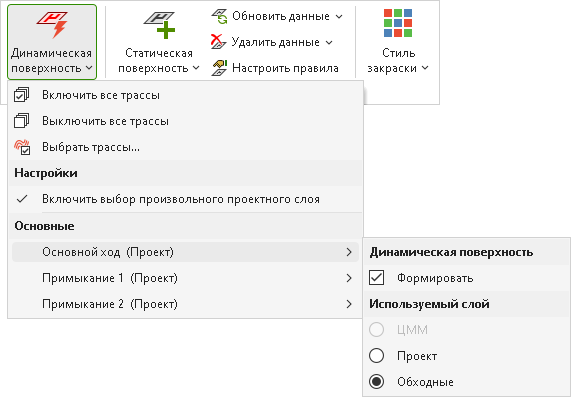Select the Проект radio button

(376, 355)
